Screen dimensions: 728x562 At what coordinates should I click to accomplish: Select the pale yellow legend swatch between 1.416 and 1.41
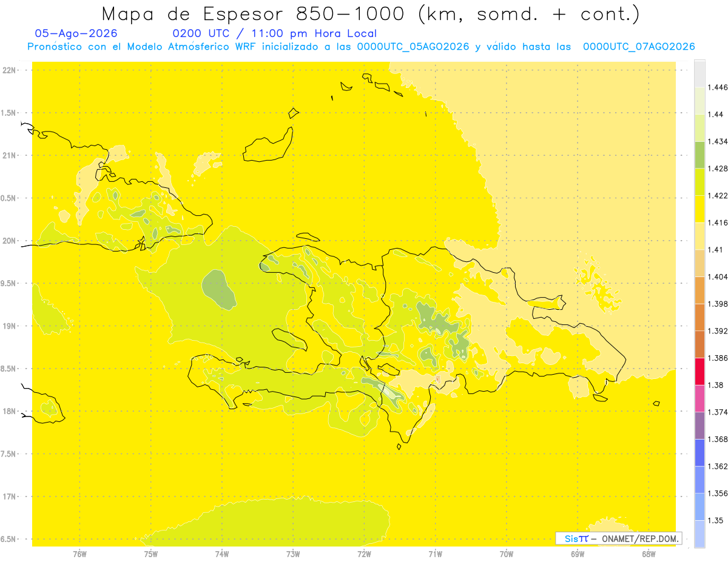pyautogui.click(x=699, y=236)
